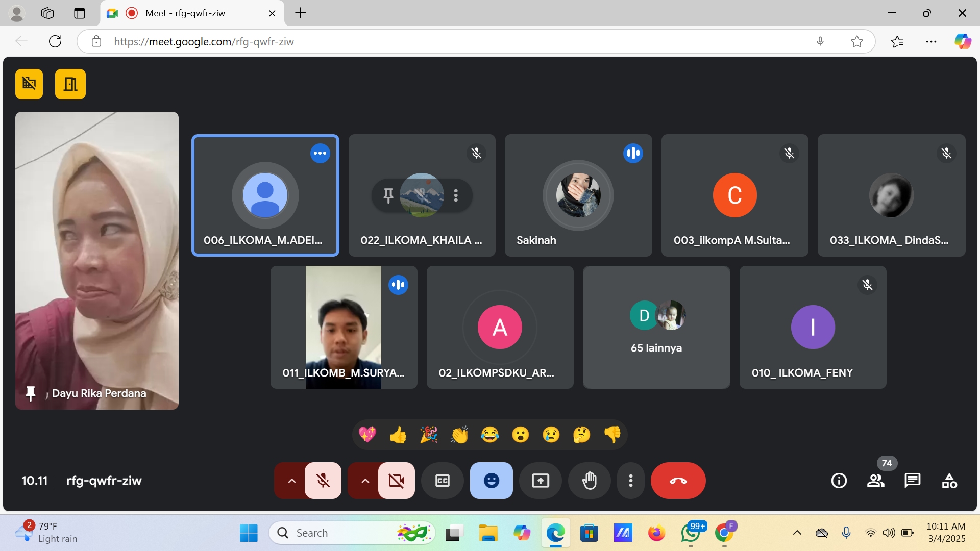Open options menu on 022_ILKOMA_KHAILA tile
Viewport: 980px width, 551px height.
[456, 195]
